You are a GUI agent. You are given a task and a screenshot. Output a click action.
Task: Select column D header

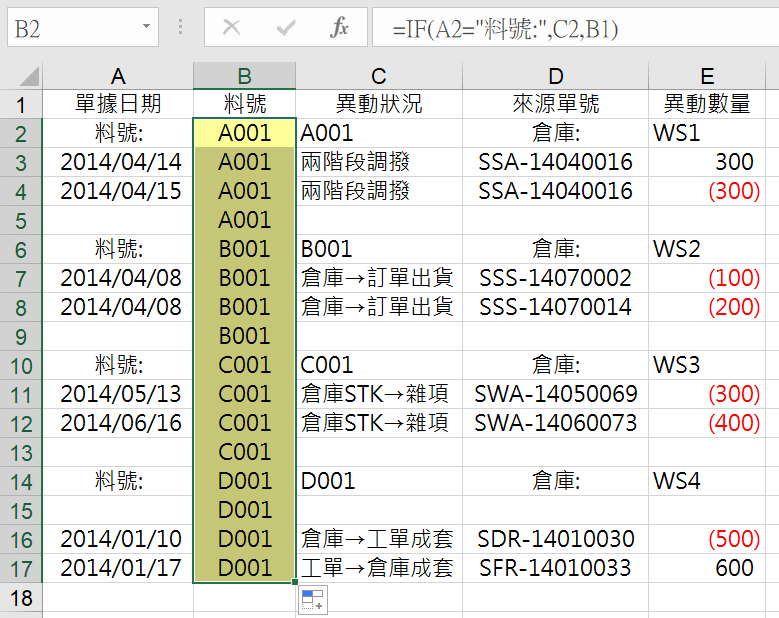point(555,76)
